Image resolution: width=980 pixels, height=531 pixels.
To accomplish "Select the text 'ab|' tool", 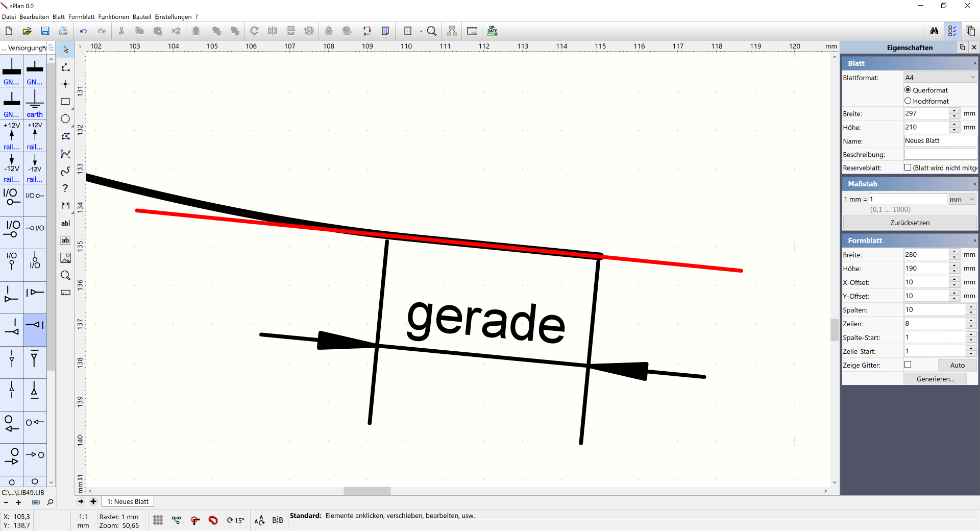I will coord(65,223).
